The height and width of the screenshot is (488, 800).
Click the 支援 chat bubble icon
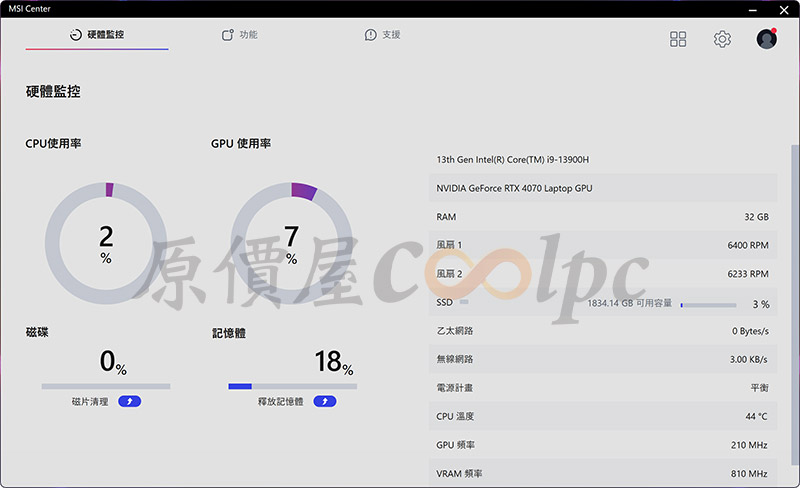tap(370, 35)
